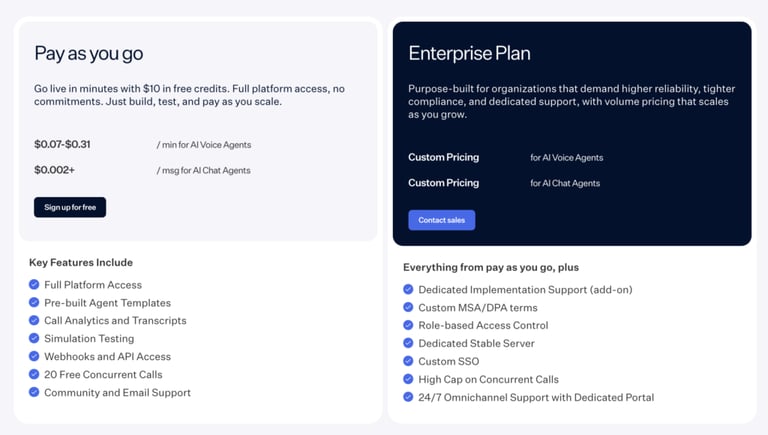Click checkmark icon beside 20 Free Concurrent Calls
The image size is (768, 435).
point(34,374)
